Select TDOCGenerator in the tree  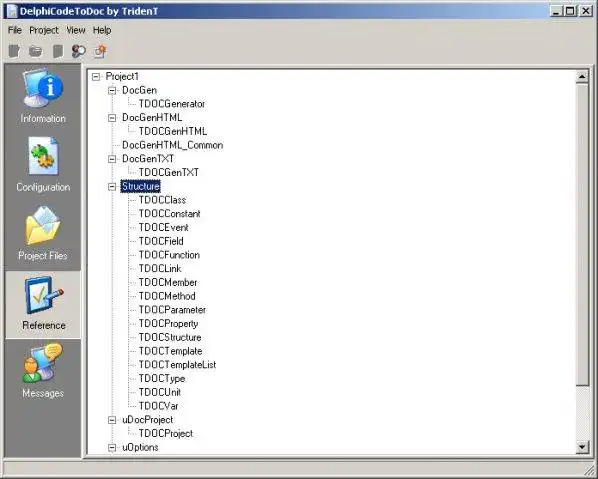point(172,104)
